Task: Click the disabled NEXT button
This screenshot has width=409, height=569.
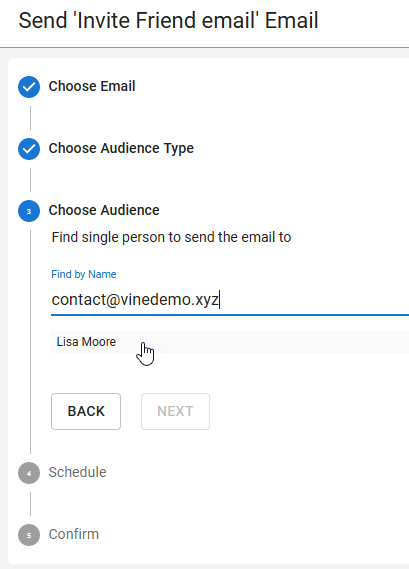Action: point(175,412)
